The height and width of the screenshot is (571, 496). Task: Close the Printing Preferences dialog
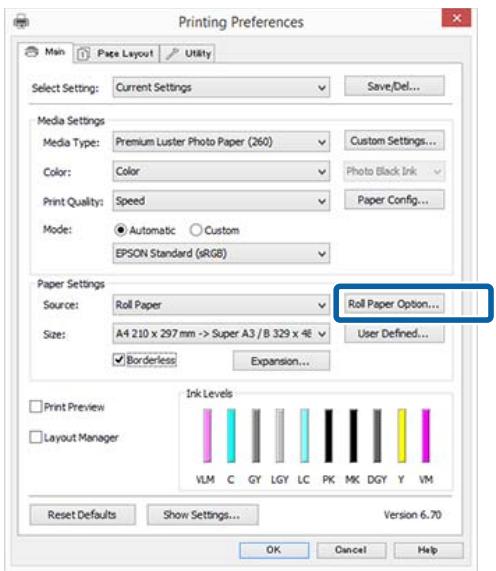[x=456, y=17]
